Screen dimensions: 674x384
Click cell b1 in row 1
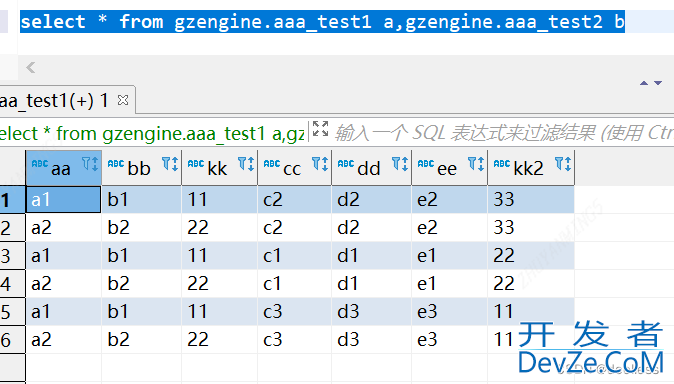(141, 200)
